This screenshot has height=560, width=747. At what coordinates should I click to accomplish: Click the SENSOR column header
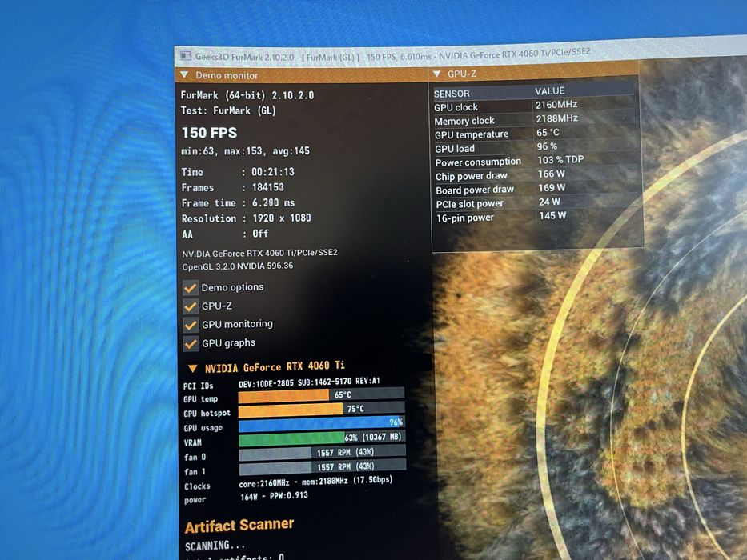(x=452, y=94)
